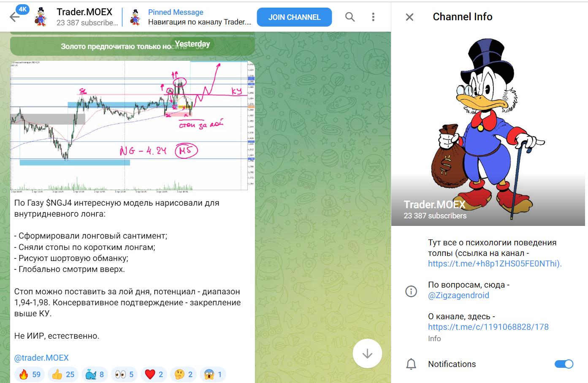588x383 pixels.
Task: Open search in channel
Action: [350, 17]
